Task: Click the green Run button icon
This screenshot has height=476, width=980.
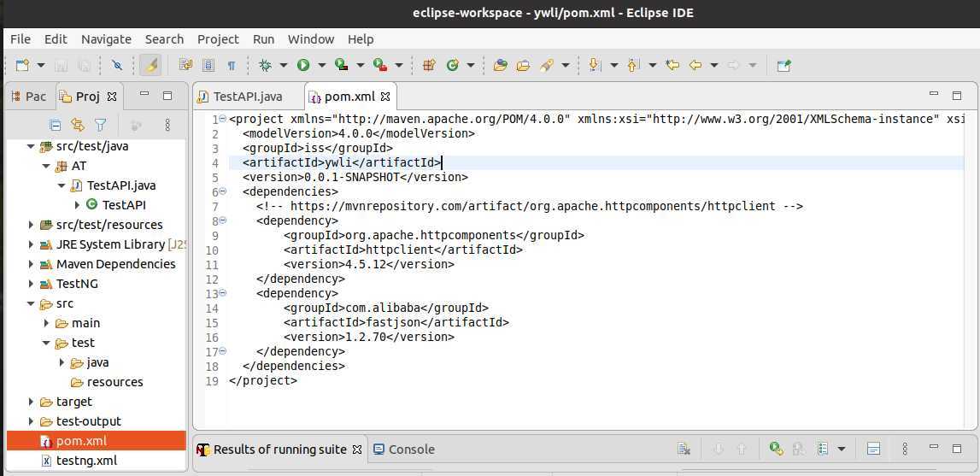Action: (x=304, y=65)
